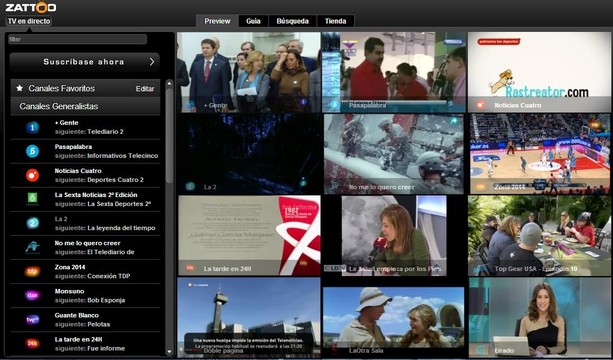
Task: Click the channel filter input field
Action: click(x=77, y=39)
